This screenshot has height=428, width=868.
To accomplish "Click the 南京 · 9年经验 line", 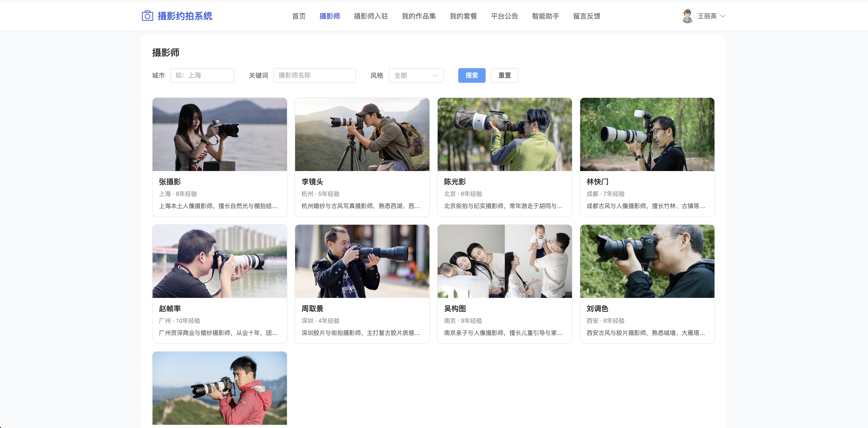I will (x=463, y=321).
